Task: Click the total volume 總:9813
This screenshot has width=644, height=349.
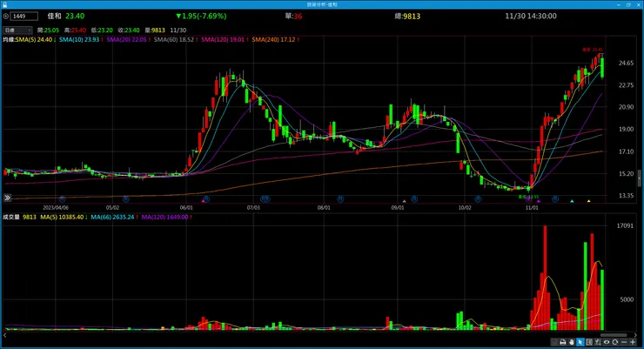Action: (407, 16)
